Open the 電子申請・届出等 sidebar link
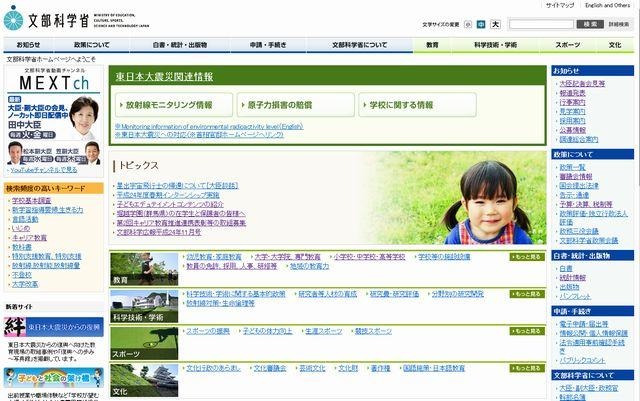This screenshot has height=401, width=640. pyautogui.click(x=584, y=324)
